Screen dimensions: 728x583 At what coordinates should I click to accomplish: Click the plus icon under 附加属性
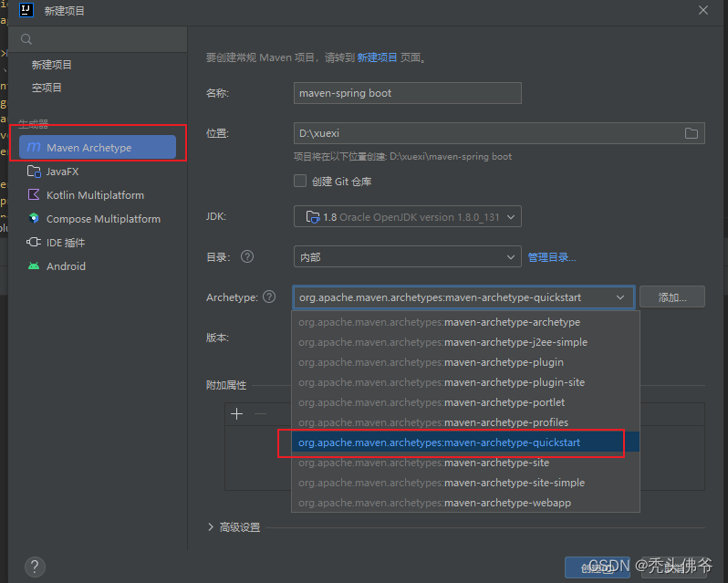pyautogui.click(x=237, y=413)
